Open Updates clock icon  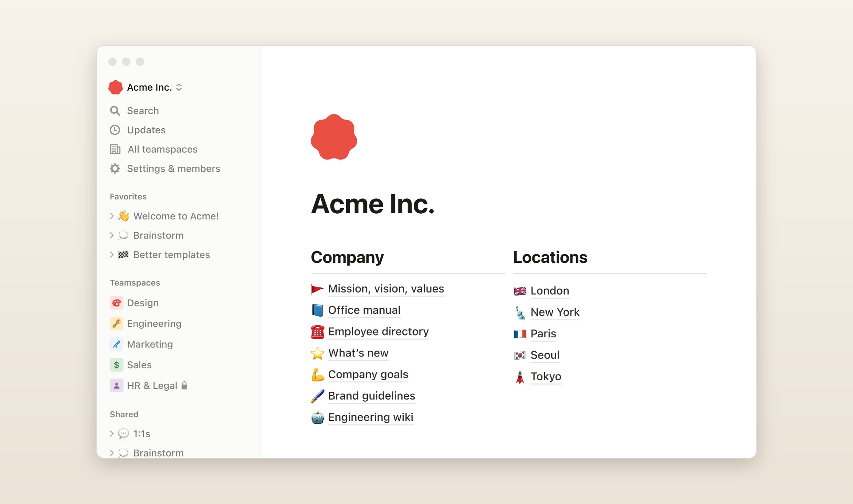pyautogui.click(x=115, y=130)
